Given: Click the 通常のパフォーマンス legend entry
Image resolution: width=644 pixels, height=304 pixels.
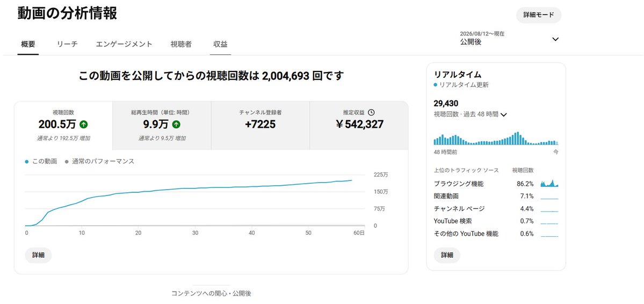Looking at the screenshot, I should tap(100, 162).
